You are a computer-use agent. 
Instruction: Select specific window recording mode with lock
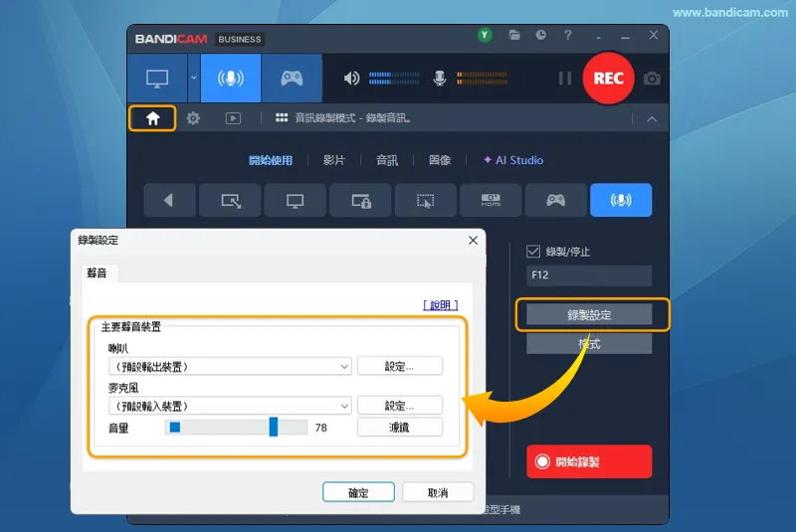click(x=360, y=200)
